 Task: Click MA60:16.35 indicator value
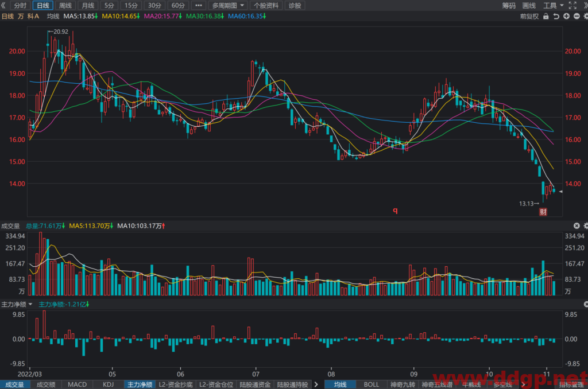pyautogui.click(x=247, y=17)
